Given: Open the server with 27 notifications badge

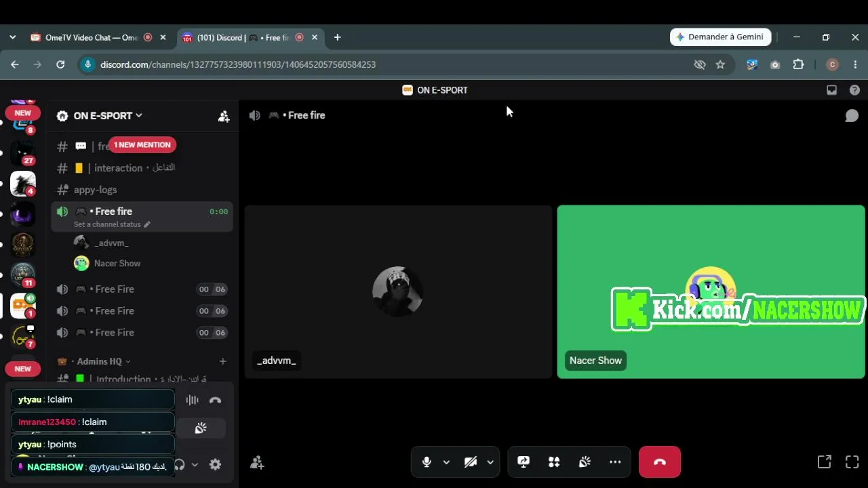Looking at the screenshot, I should [x=22, y=153].
